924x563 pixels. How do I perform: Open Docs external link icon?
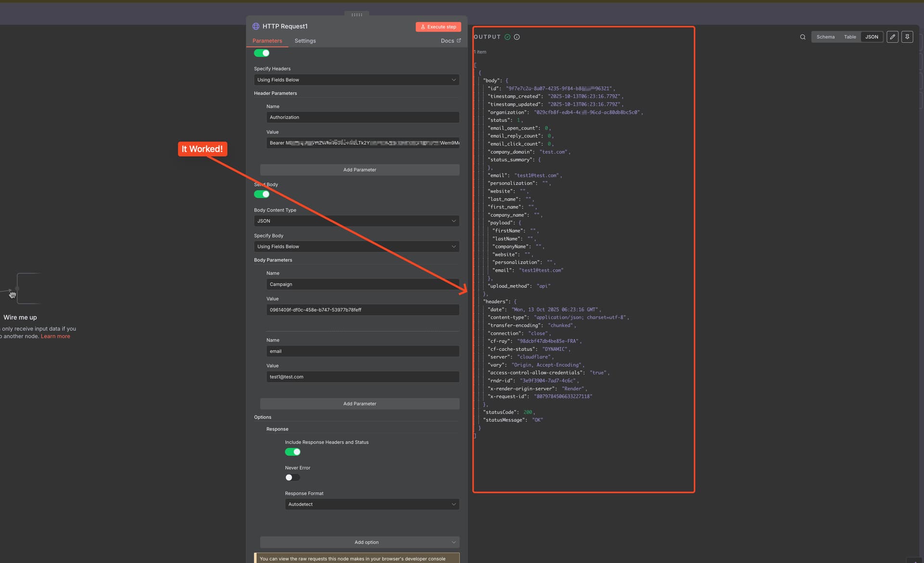click(x=459, y=41)
